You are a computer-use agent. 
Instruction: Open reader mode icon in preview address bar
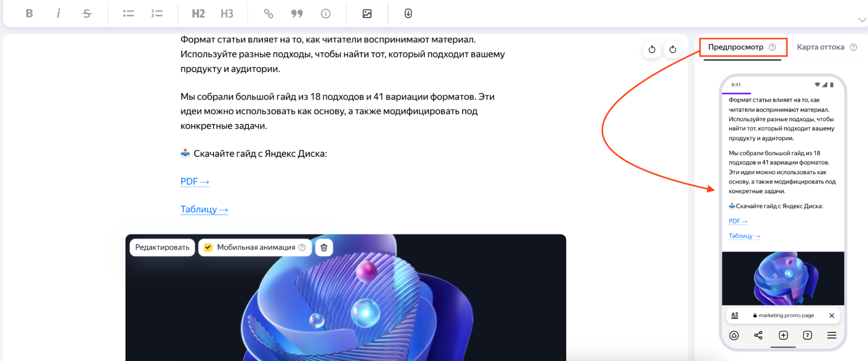coord(735,315)
